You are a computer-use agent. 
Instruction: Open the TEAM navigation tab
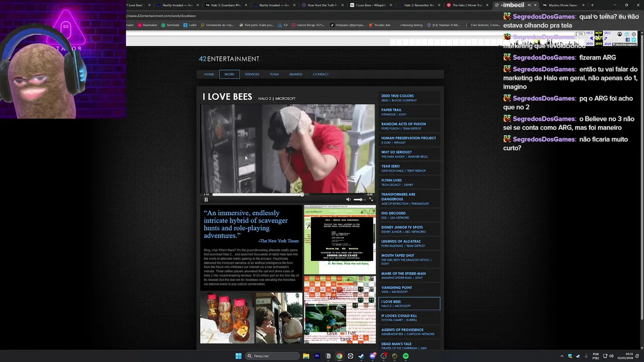click(274, 74)
